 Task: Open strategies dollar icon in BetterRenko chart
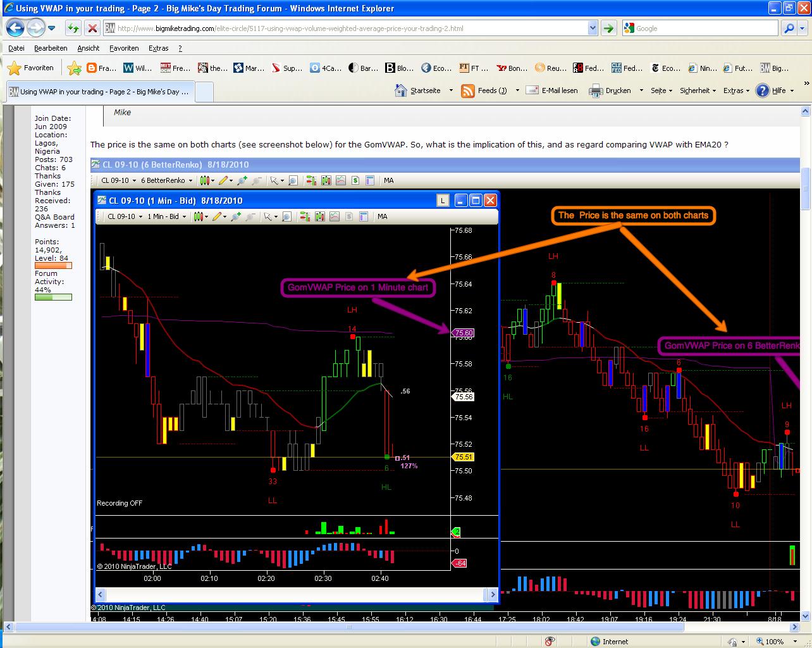pos(355,180)
